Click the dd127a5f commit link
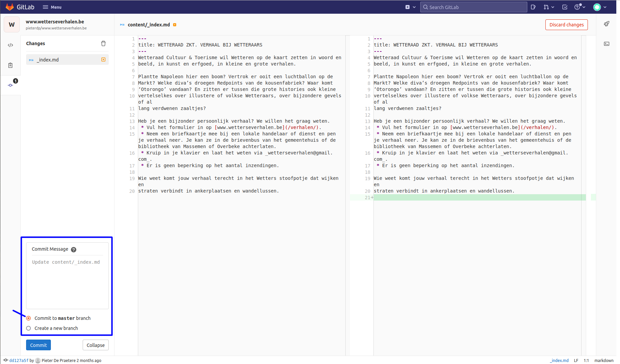Viewport: 620px width, 364px height. click(19, 360)
